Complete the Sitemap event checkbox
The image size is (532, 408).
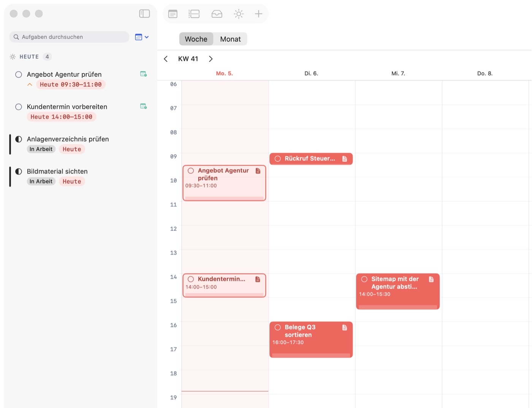[364, 279]
